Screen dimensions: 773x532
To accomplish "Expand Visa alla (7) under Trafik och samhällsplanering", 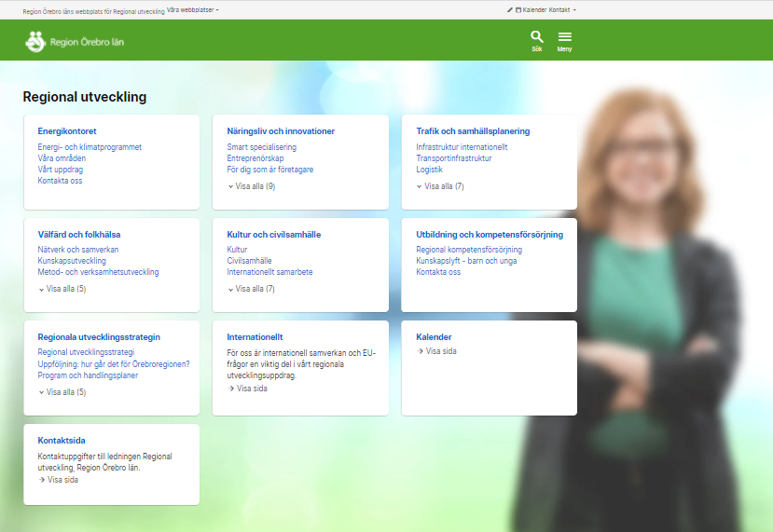I will 441,186.
